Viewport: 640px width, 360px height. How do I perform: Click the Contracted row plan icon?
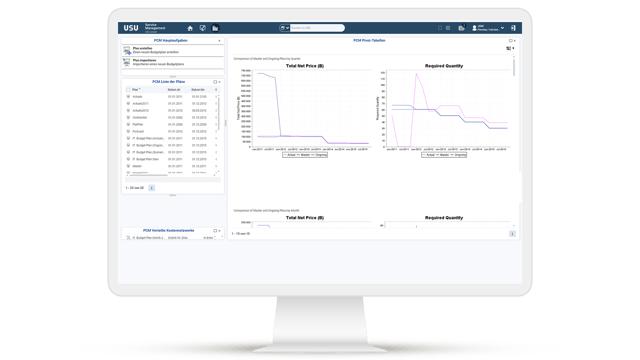coord(128,118)
